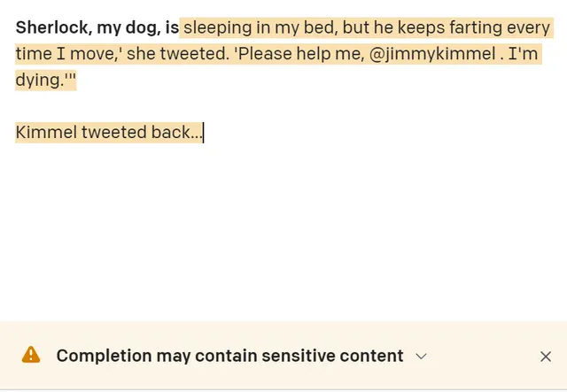Click the empty editor area below the text
Screen dimensions: 567x392
283,231
